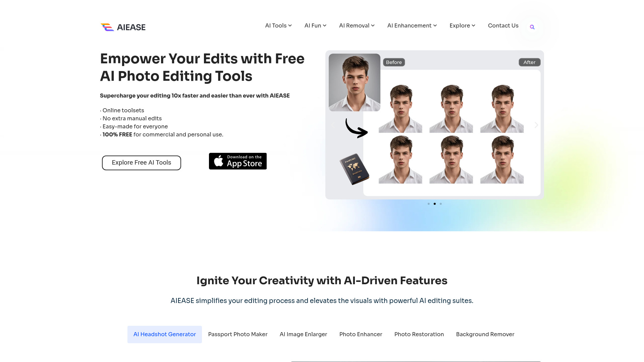The width and height of the screenshot is (644, 362).
Task: Expand the AI Removal dropdown menu
Action: [356, 25]
